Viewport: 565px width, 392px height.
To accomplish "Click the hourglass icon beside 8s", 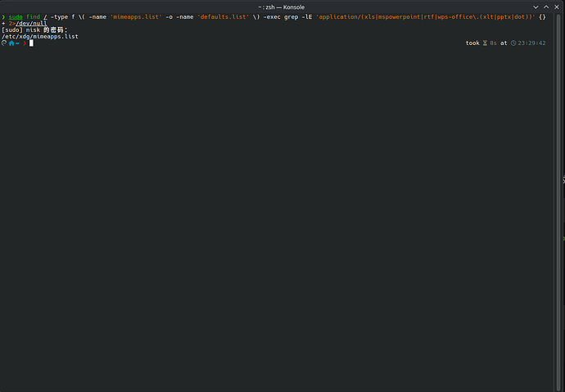I will pyautogui.click(x=485, y=43).
